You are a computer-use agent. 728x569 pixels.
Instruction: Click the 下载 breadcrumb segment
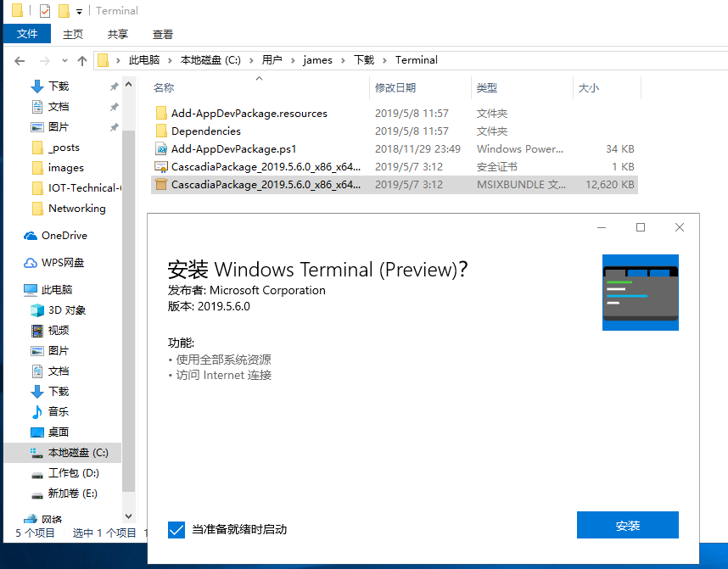[364, 60]
